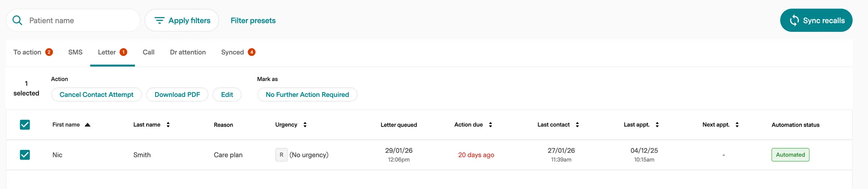Click the Last name sort arrows
868x189 pixels.
(x=168, y=125)
